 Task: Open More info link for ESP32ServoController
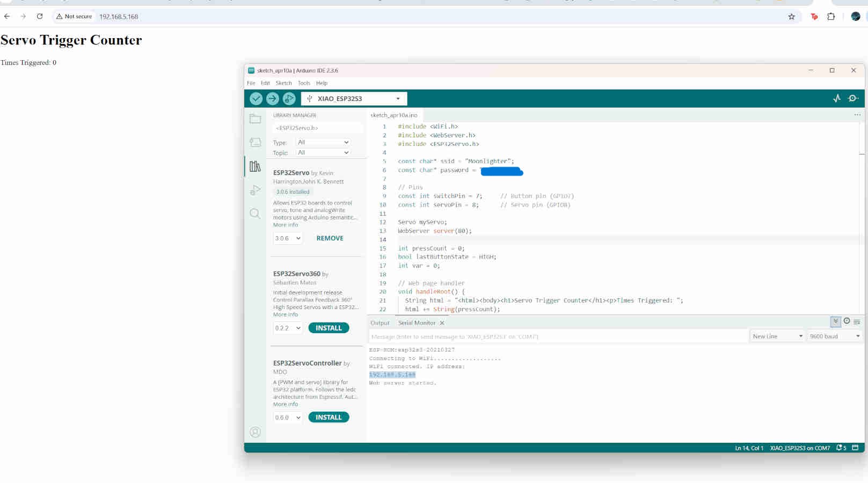point(286,404)
